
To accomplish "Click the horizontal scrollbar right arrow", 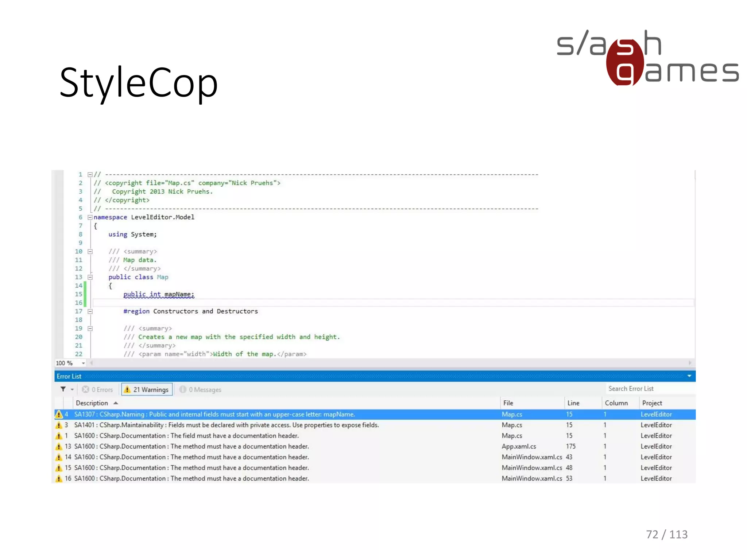I will coord(690,363).
